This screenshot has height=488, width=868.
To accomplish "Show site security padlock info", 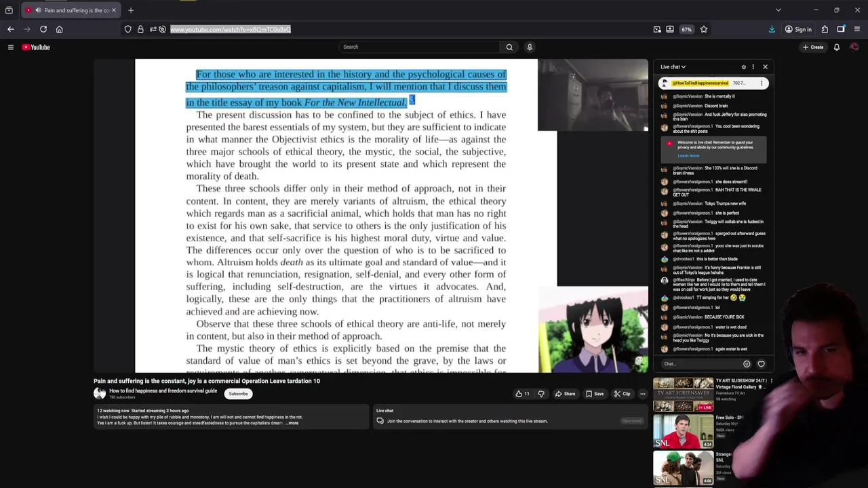I will pos(140,29).
